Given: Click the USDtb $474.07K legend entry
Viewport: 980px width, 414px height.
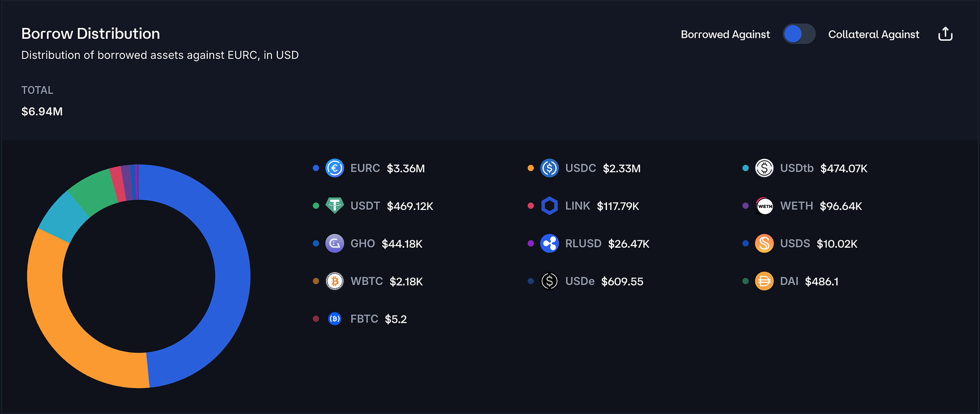Looking at the screenshot, I should click(823, 168).
